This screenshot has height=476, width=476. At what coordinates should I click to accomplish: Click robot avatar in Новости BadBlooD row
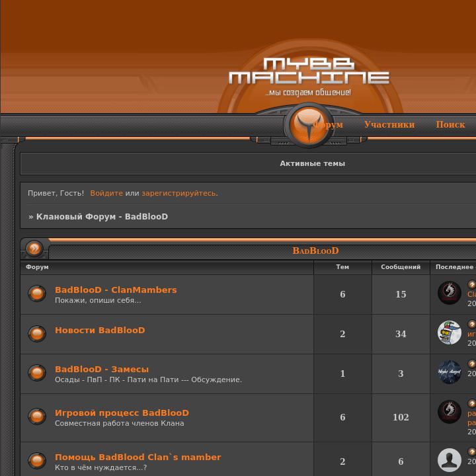pyautogui.click(x=450, y=333)
